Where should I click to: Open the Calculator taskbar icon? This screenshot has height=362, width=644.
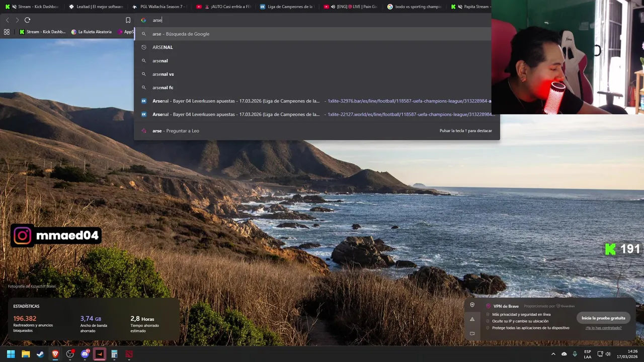click(x=114, y=354)
